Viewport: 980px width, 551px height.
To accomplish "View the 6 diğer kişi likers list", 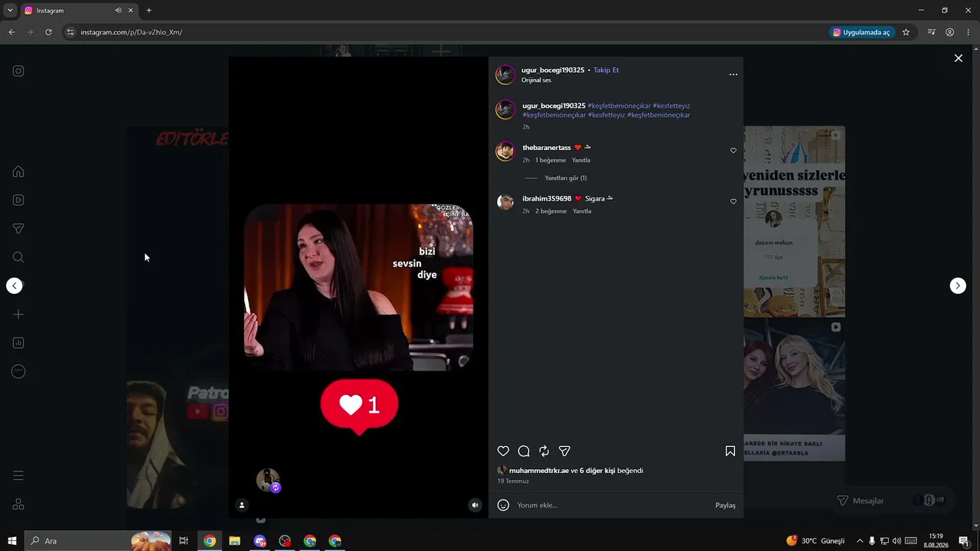I will [x=597, y=471].
